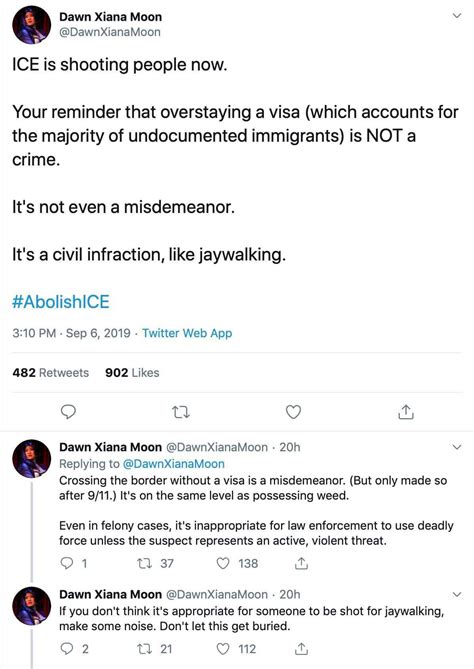Share the 'make some noise' tweet
Screen dimensions: 474x669
point(301,649)
